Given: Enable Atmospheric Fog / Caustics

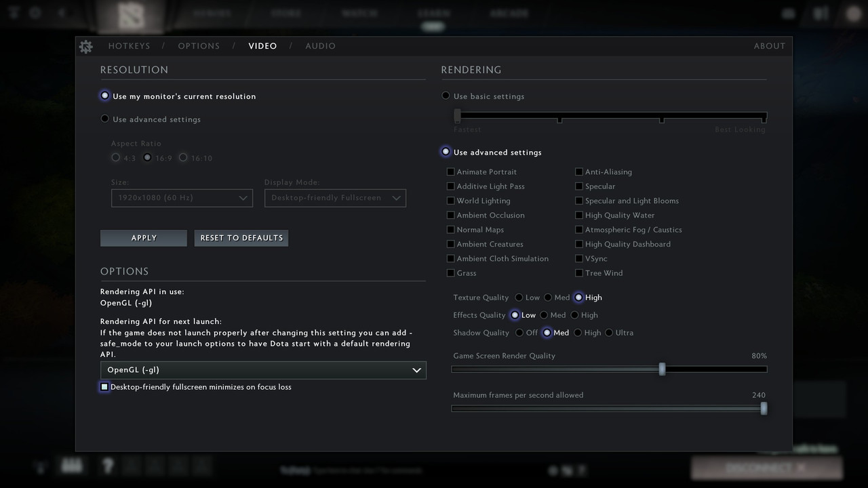Looking at the screenshot, I should (x=629, y=230).
